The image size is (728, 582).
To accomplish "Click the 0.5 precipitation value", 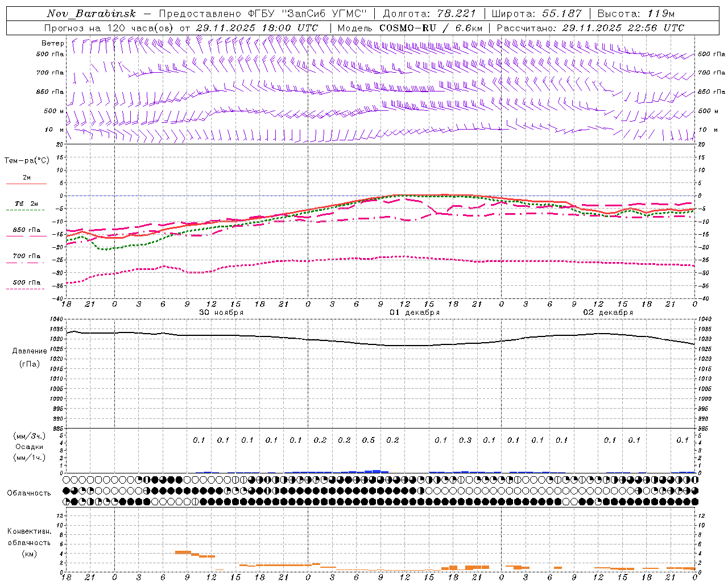I will click(x=369, y=440).
